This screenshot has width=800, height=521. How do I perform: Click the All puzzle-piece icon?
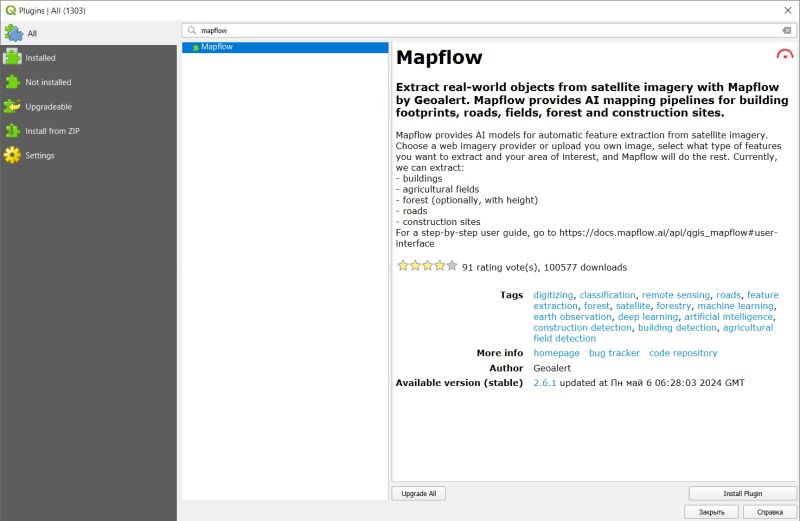[x=13, y=33]
